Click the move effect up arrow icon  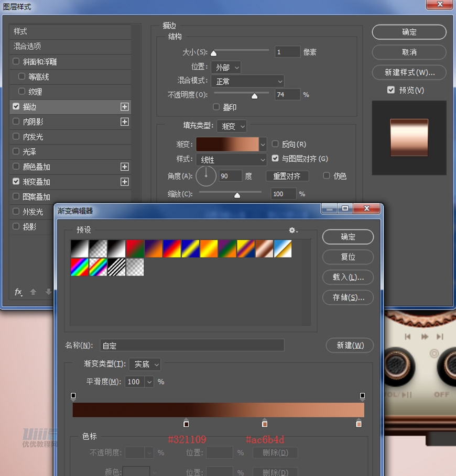(x=33, y=292)
